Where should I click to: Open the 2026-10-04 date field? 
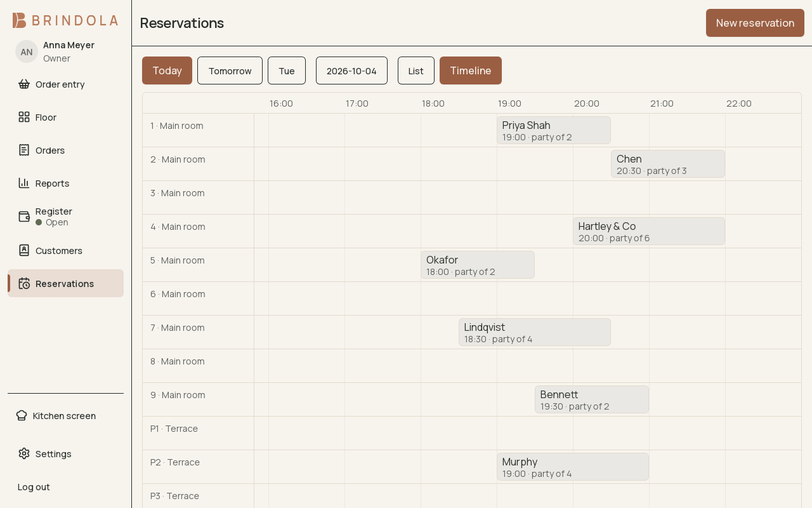pos(351,70)
